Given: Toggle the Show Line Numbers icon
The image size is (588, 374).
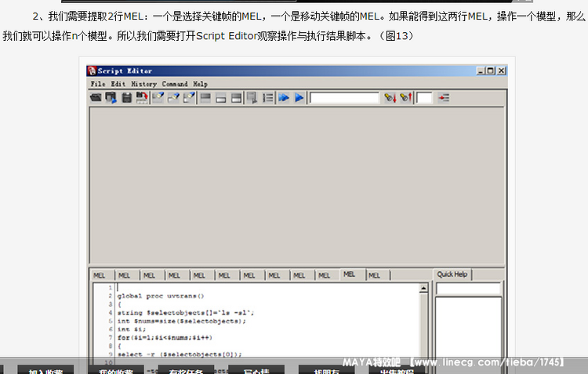Looking at the screenshot, I should coord(268,98).
